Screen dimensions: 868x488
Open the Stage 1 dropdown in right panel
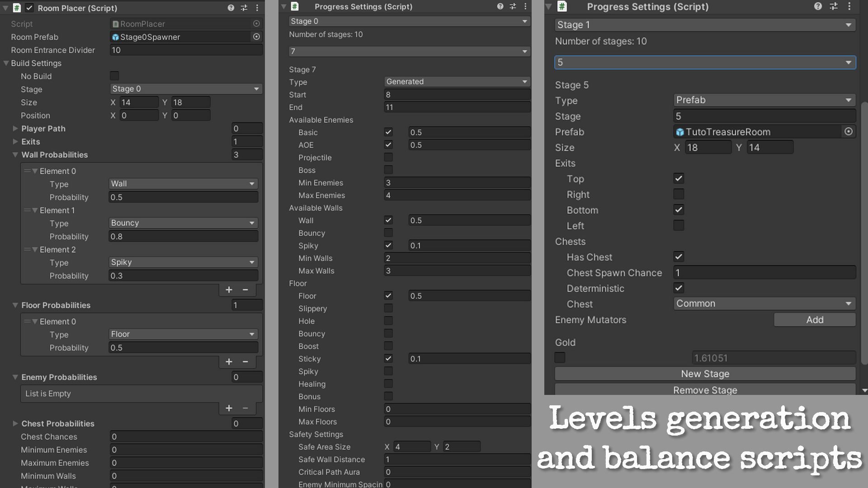coord(705,25)
